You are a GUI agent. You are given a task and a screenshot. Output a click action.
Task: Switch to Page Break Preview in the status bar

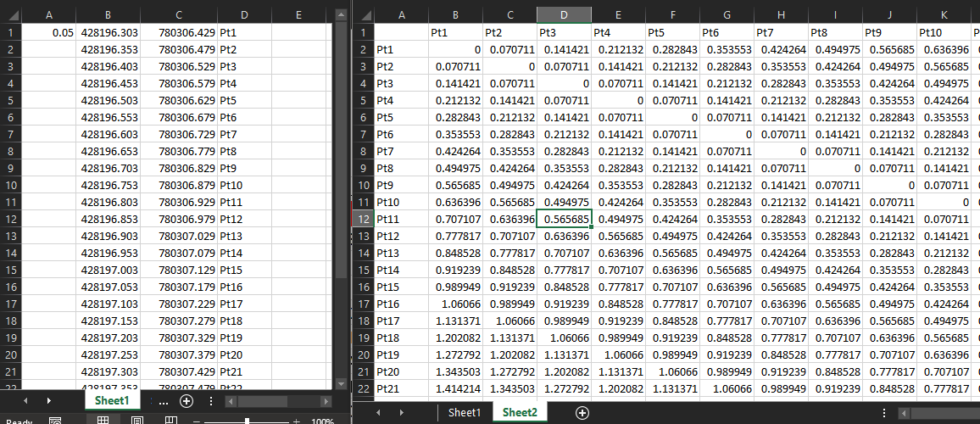click(170, 421)
